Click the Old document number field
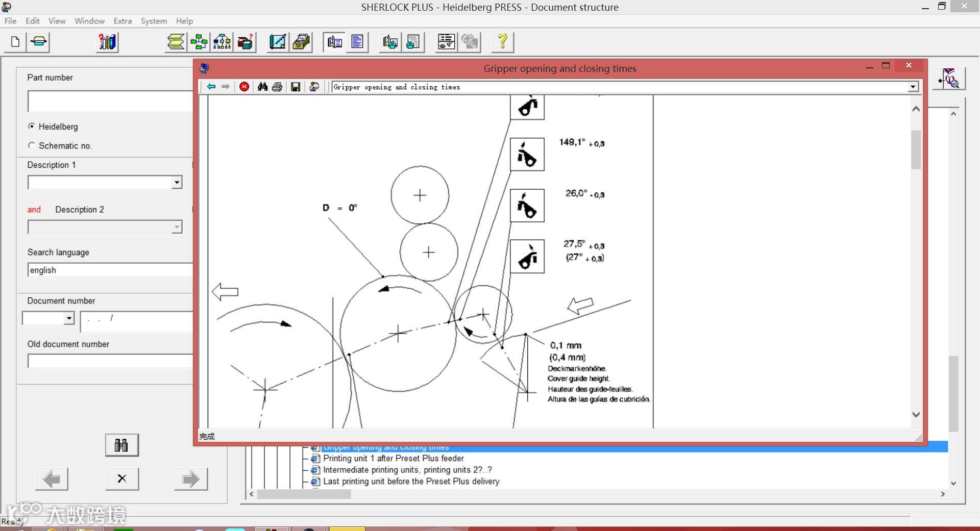Viewport: 980px width, 531px height. (x=110, y=361)
